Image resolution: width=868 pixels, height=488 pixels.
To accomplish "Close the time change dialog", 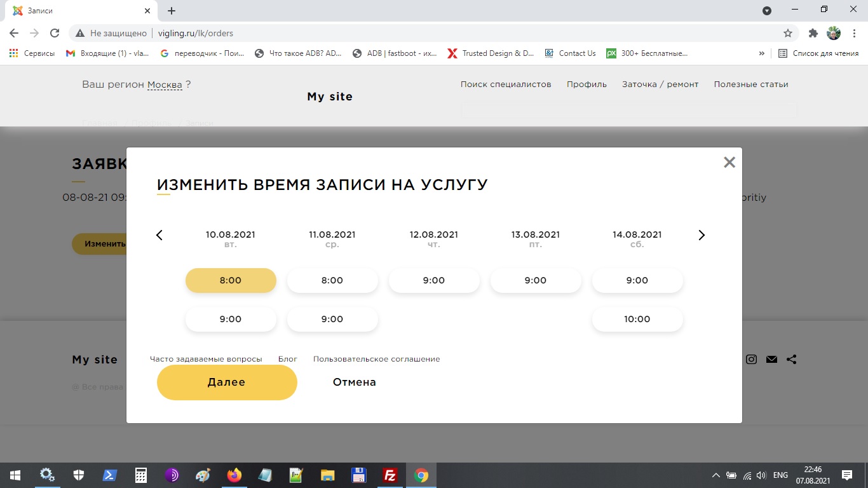I will 729,162.
